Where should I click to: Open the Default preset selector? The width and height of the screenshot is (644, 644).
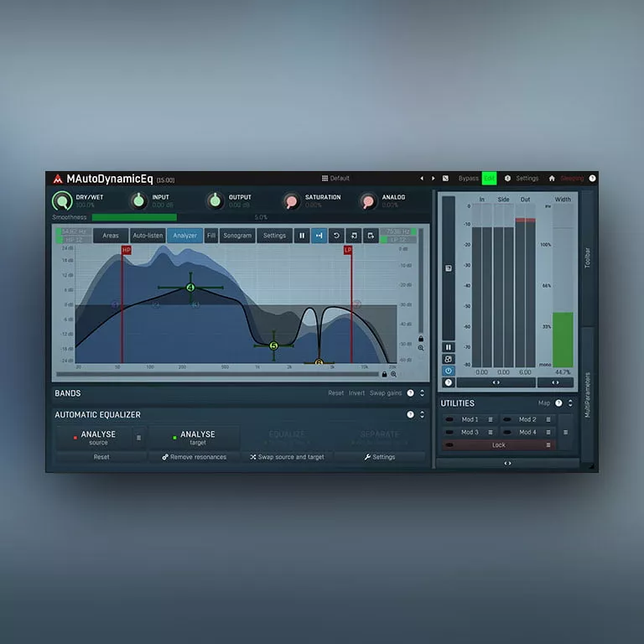pyautogui.click(x=335, y=179)
